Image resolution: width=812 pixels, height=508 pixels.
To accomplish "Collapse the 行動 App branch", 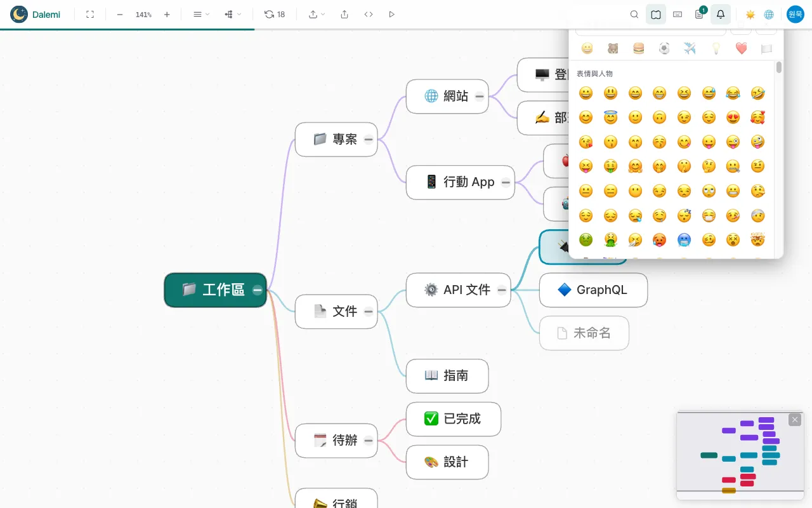I will coord(505,183).
